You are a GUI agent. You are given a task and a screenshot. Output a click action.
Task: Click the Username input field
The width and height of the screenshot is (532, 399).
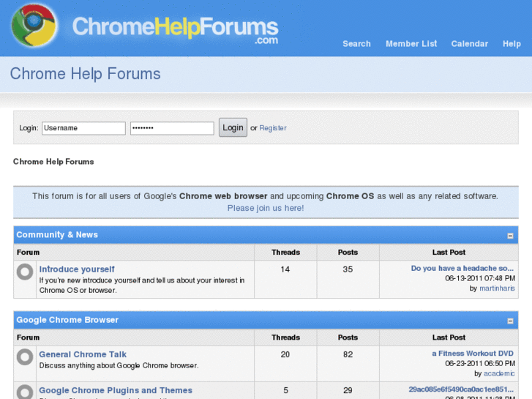coord(83,128)
